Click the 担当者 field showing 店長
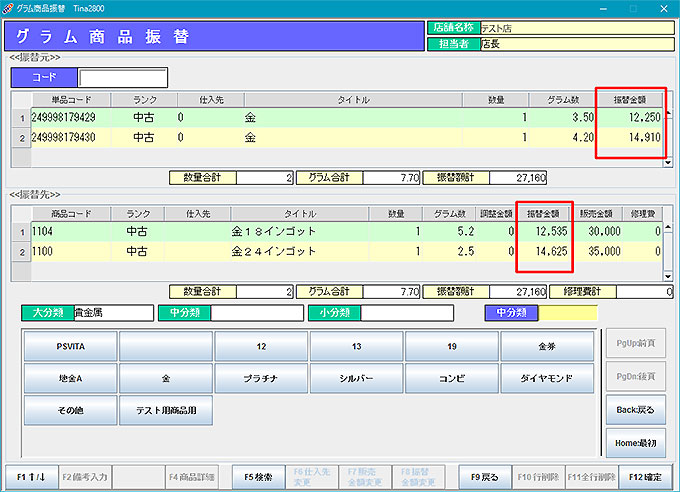This screenshot has height=492, width=680. click(577, 44)
